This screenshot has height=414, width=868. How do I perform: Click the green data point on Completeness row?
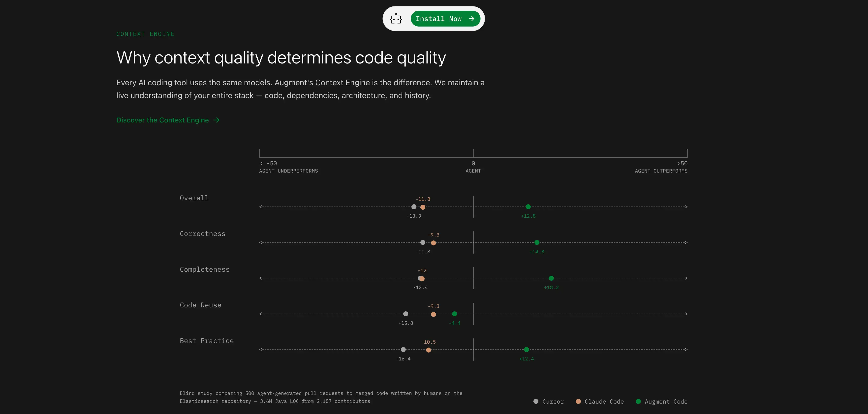click(551, 278)
